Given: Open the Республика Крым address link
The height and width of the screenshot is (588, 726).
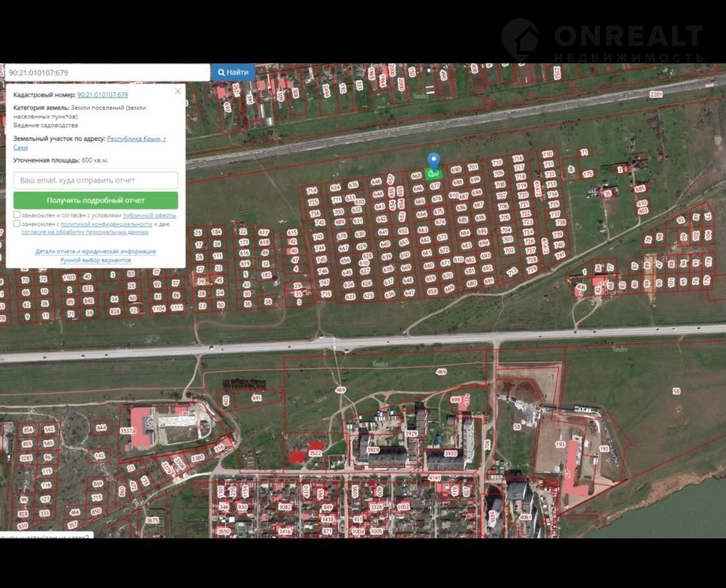Looking at the screenshot, I should pos(136,139).
